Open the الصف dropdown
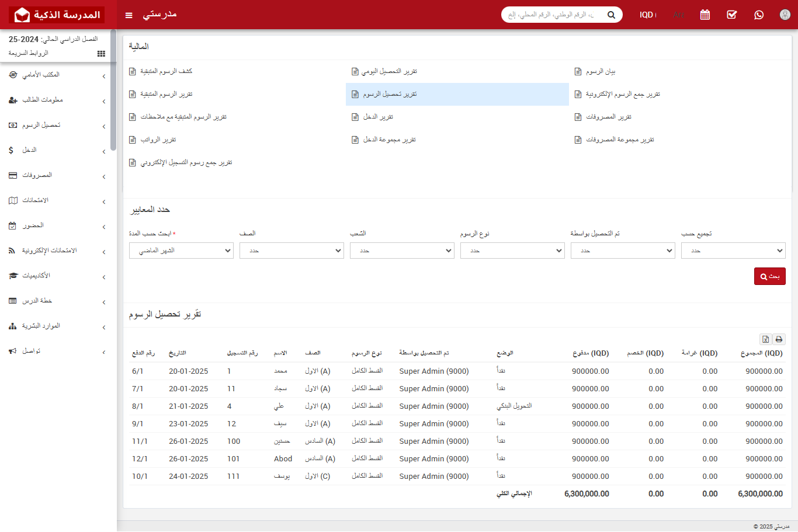 pyautogui.click(x=292, y=251)
